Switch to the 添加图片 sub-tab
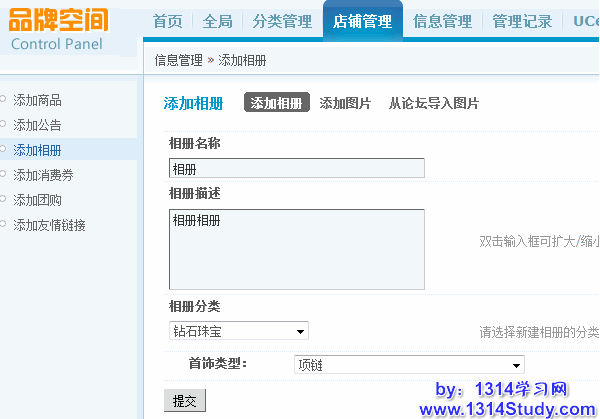 [345, 103]
